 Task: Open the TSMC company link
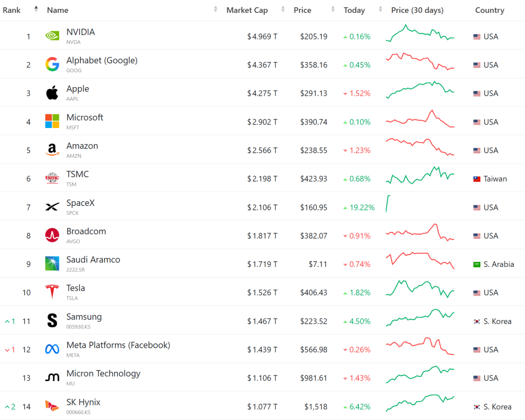pos(77,174)
